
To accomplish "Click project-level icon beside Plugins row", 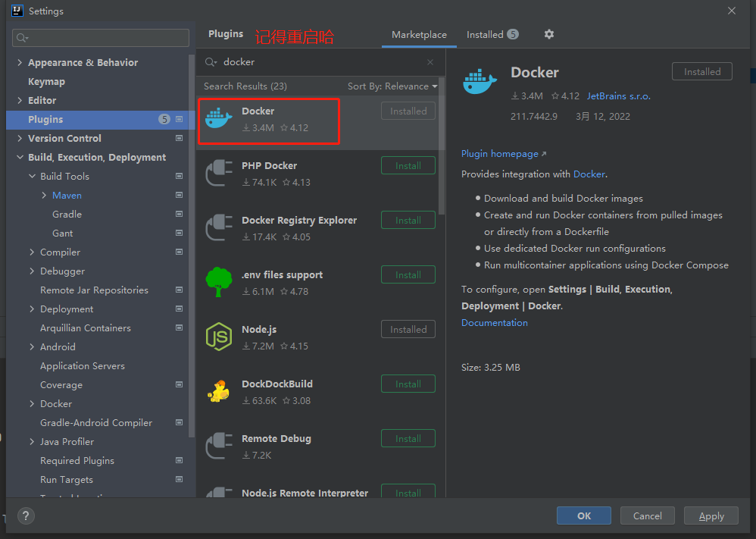I will (x=179, y=119).
